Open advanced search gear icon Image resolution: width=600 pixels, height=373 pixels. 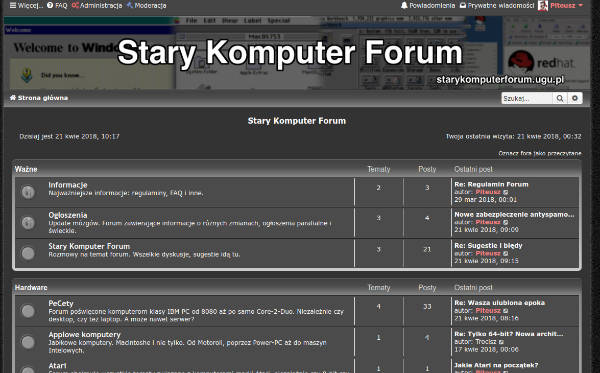click(575, 98)
